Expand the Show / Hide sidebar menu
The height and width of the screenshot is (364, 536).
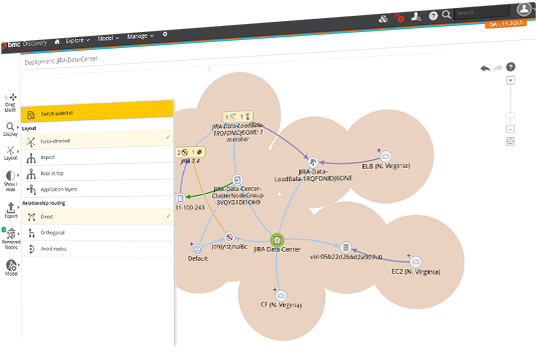(11, 181)
